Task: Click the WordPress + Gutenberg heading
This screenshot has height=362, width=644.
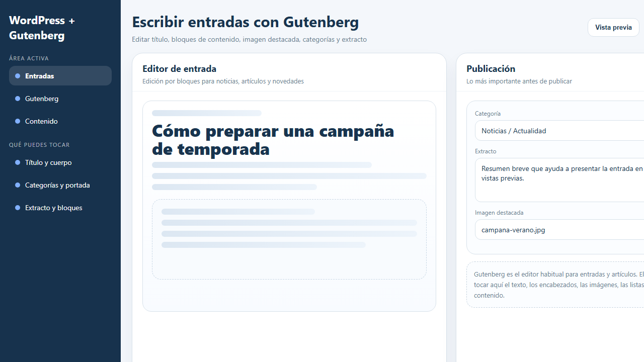Action: (42, 28)
